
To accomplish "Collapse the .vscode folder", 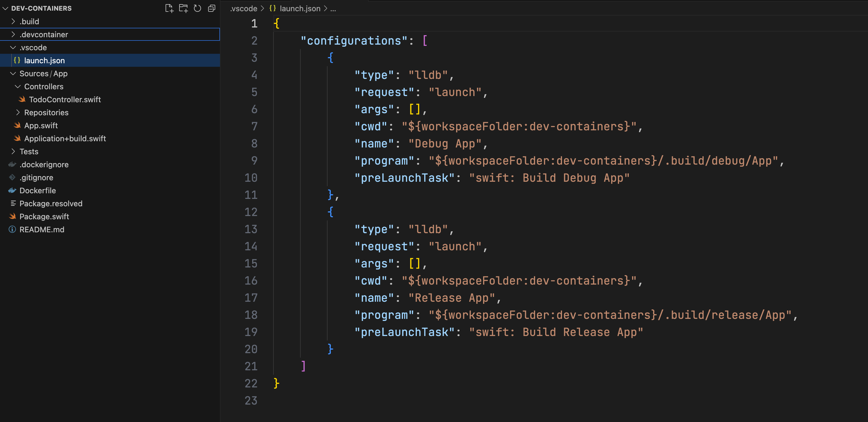I will [x=13, y=48].
